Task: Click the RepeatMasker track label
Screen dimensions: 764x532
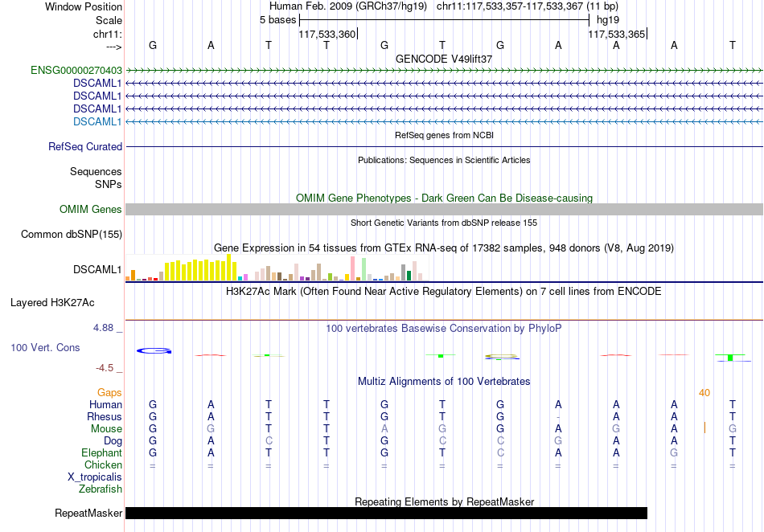Action: pyautogui.click(x=88, y=513)
